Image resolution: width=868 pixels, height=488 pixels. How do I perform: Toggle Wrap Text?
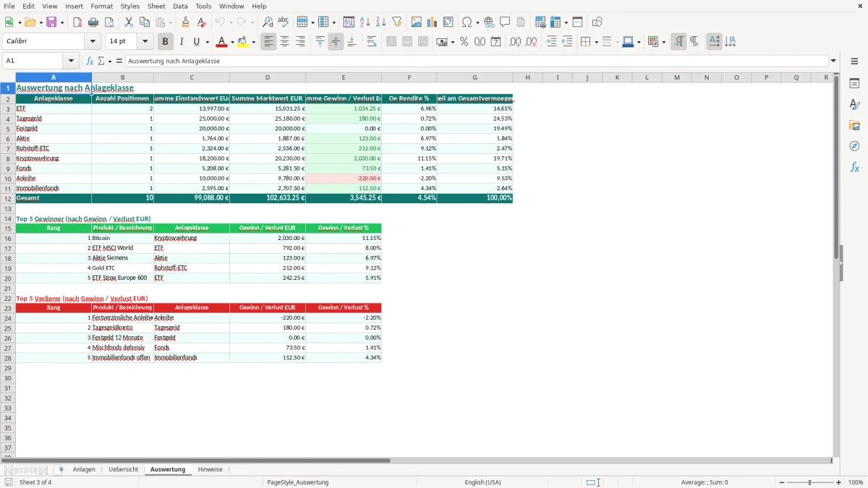pyautogui.click(x=372, y=42)
